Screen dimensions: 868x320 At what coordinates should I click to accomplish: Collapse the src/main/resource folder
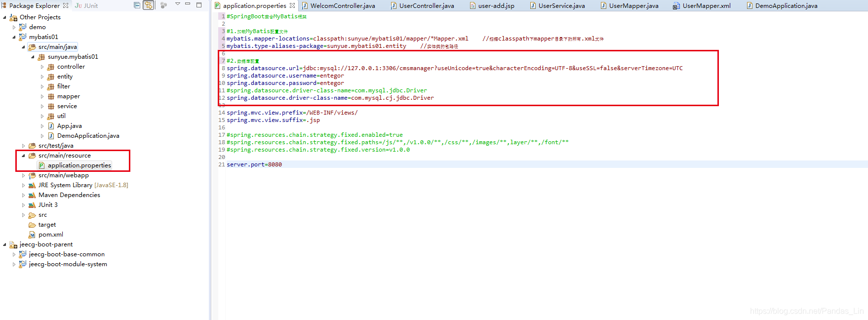(x=24, y=156)
